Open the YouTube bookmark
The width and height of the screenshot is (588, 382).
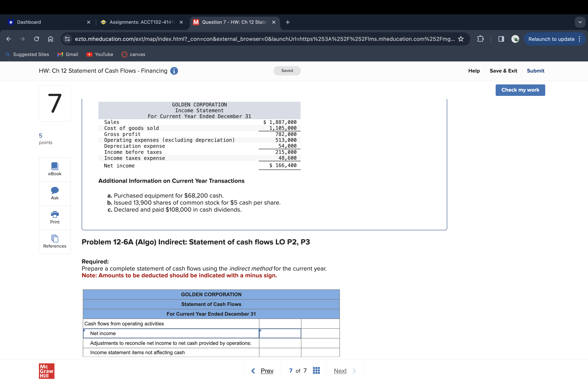click(x=100, y=54)
